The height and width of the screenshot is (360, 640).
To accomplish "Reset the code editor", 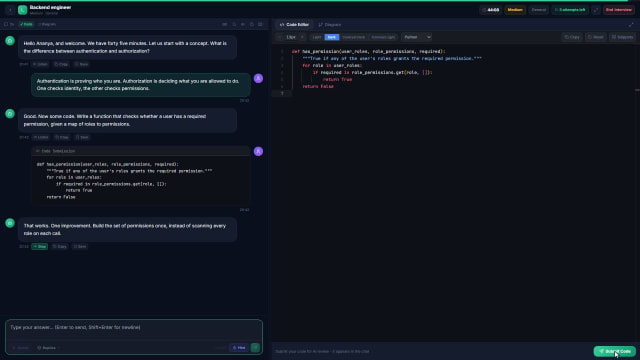I will (x=596, y=37).
